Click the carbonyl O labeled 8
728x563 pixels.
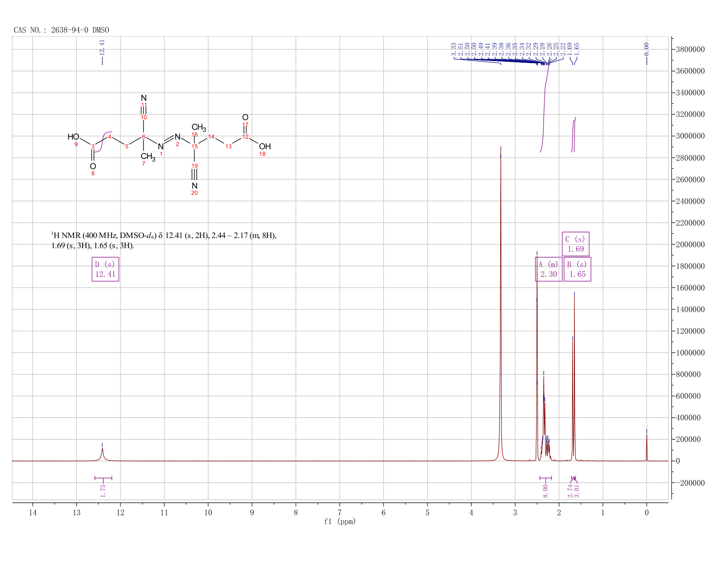coord(93,166)
